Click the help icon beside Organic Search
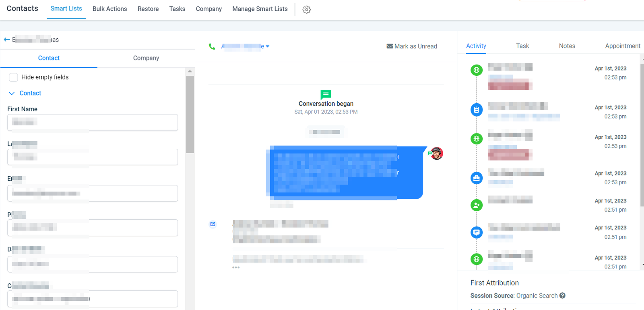 [562, 295]
